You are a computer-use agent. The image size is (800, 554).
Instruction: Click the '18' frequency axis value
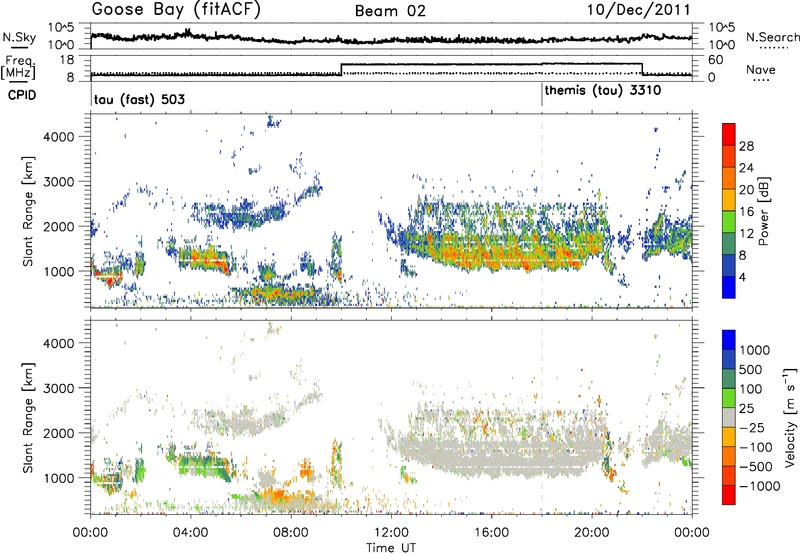tap(66, 60)
